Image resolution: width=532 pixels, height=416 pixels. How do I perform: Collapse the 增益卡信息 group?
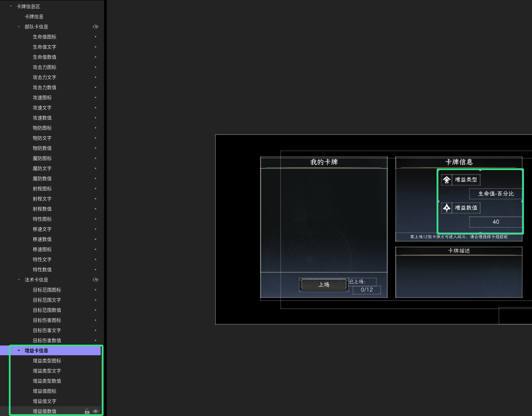(19, 351)
